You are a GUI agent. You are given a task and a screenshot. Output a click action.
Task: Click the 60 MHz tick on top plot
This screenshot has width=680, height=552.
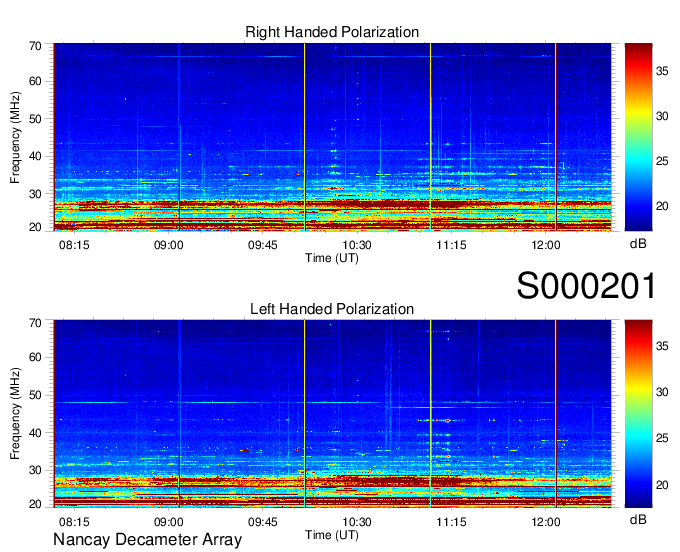[35, 82]
